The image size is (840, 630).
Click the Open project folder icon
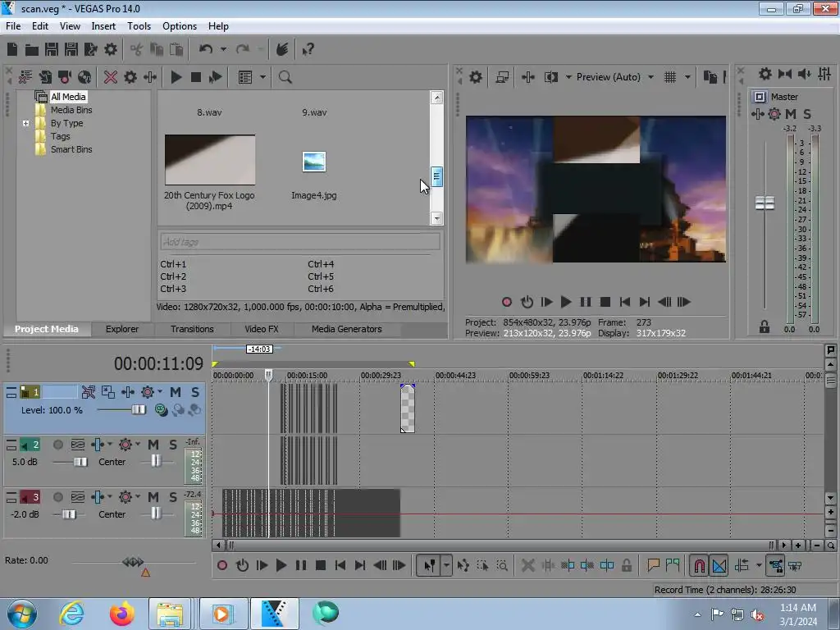pos(32,50)
